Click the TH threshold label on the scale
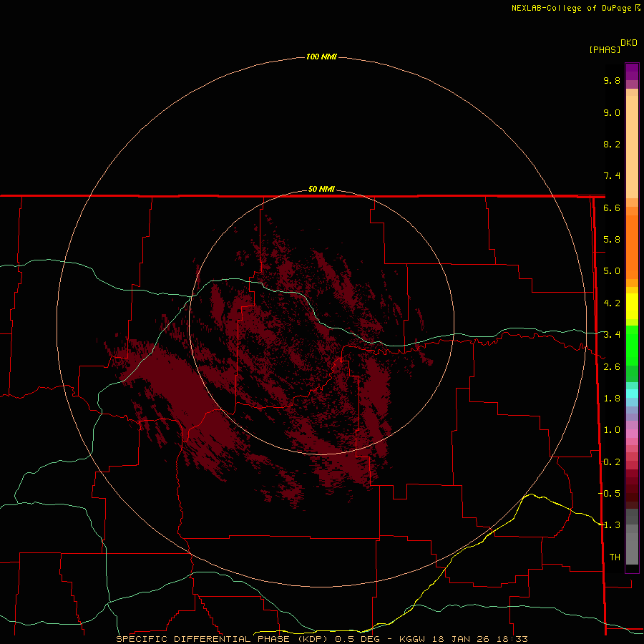644x644 pixels. tap(615, 557)
